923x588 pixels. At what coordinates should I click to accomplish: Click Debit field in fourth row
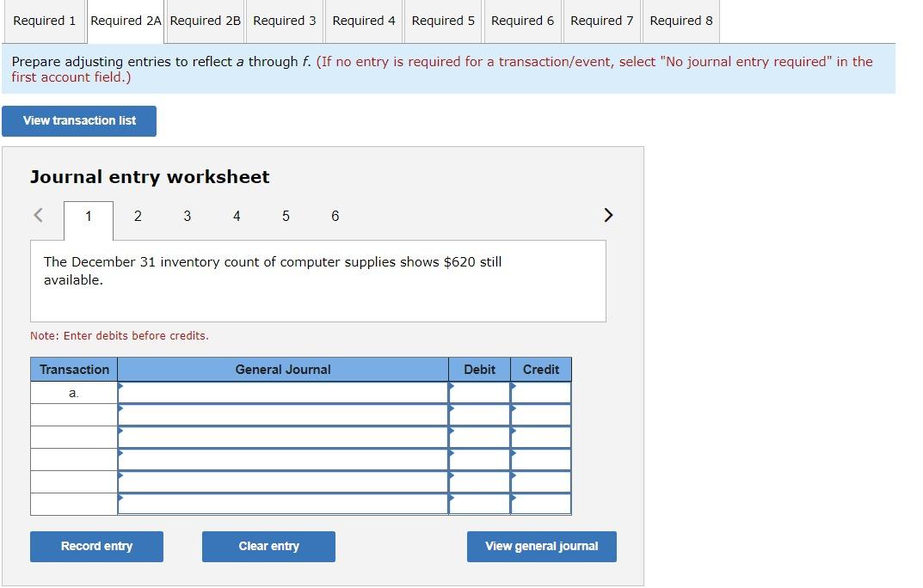[480, 460]
